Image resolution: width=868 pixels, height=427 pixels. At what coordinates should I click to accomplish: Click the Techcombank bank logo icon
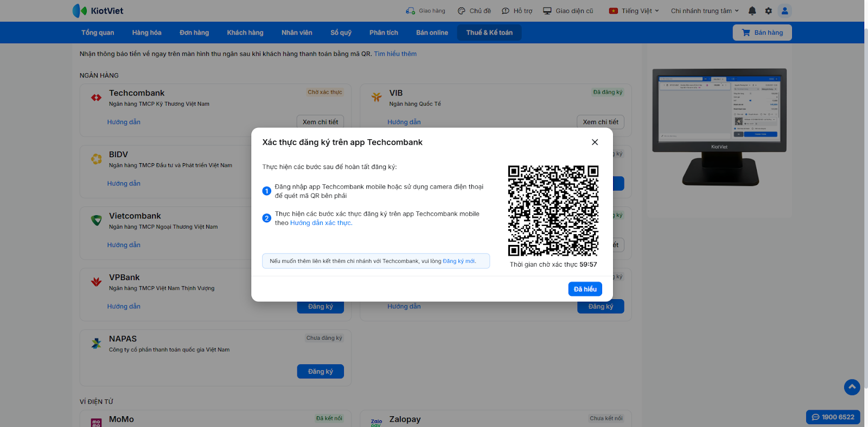point(97,98)
